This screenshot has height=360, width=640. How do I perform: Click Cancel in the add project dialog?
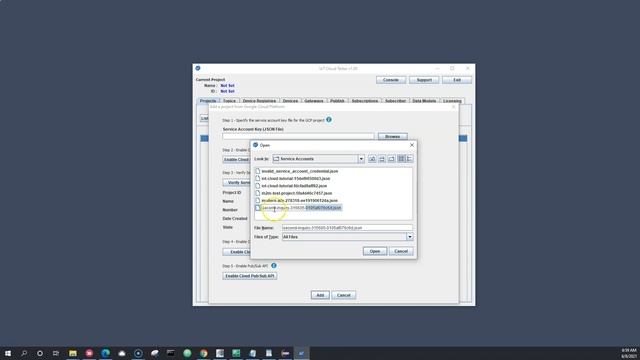coord(343,295)
